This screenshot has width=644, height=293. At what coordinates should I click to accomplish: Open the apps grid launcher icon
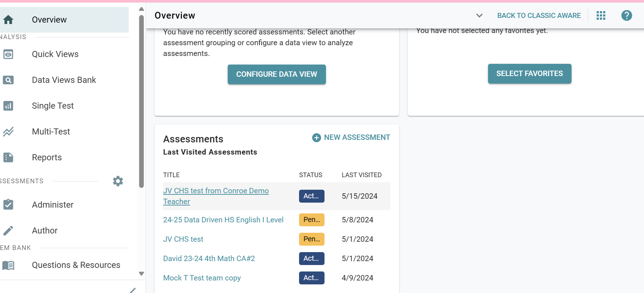coord(601,15)
